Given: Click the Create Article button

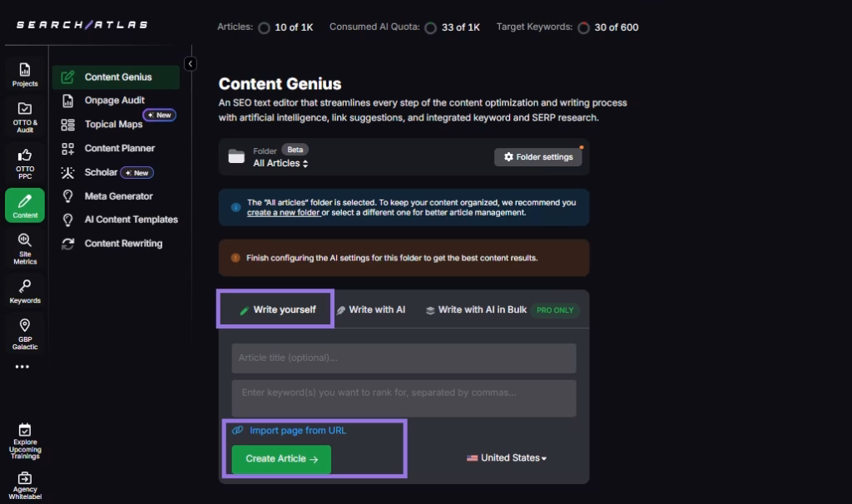Looking at the screenshot, I should (281, 459).
